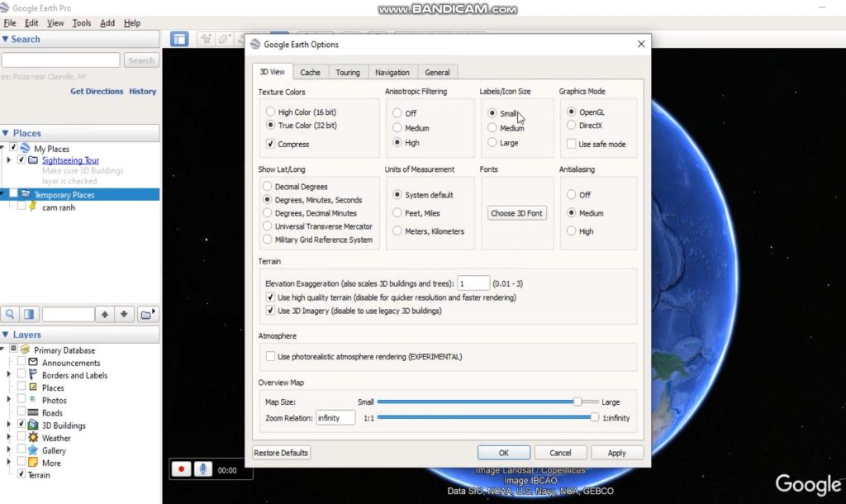The height and width of the screenshot is (504, 846).
Task: Start tour recording with red record button
Action: click(181, 469)
